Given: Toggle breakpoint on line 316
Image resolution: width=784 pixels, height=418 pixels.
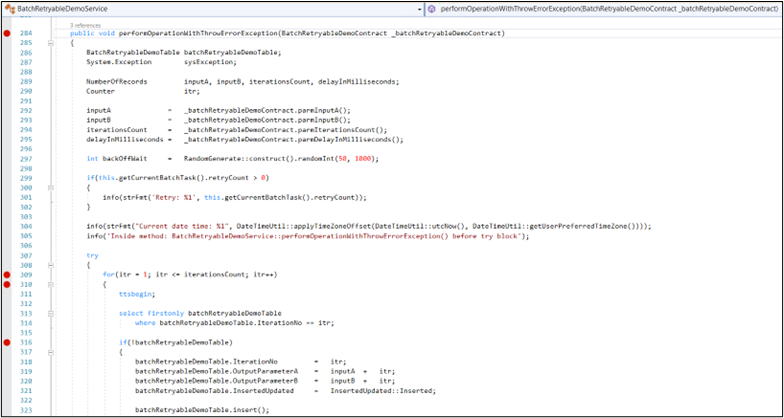Looking at the screenshot, I should (6, 342).
